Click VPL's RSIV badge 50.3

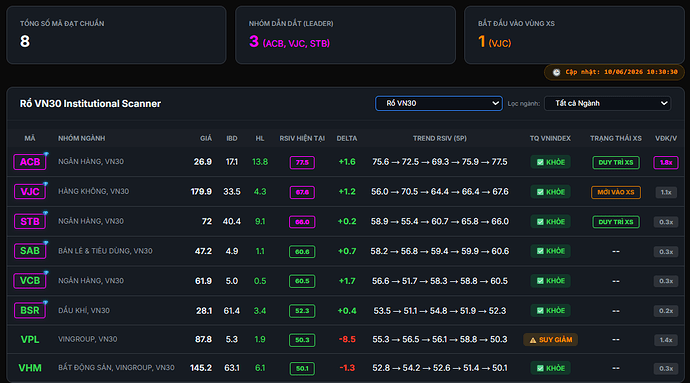(302, 340)
